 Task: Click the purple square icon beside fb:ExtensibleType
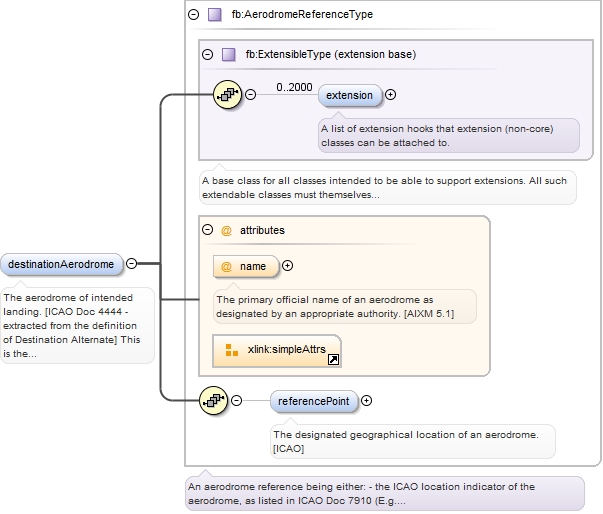click(228, 55)
